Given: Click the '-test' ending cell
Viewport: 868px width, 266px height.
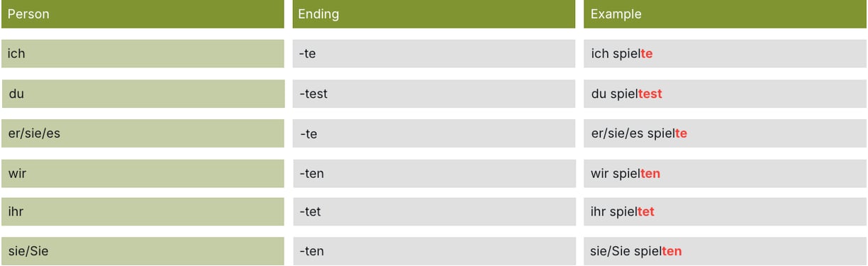Looking at the screenshot, I should tap(434, 94).
